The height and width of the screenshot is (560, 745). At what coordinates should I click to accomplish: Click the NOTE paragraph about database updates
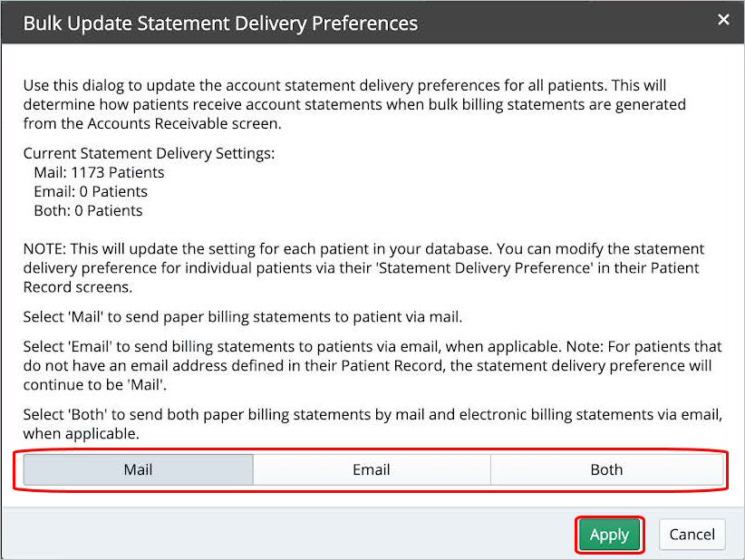363,267
